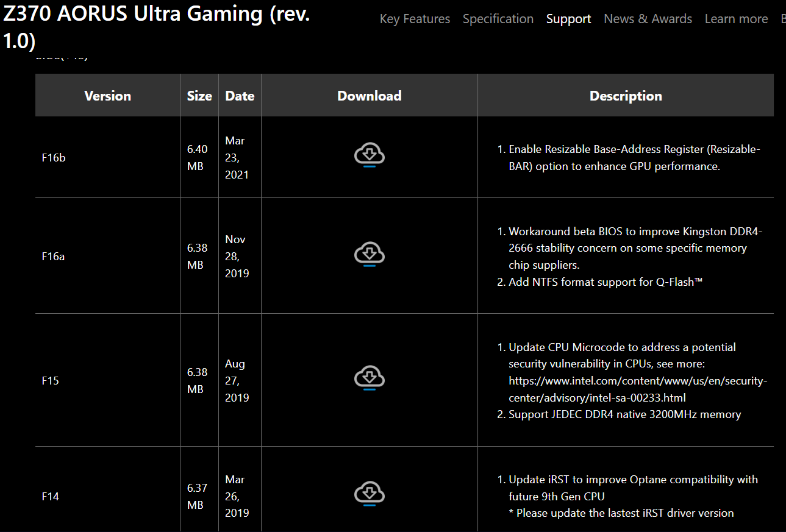
Task: Download the F14 BIOS file
Action: click(369, 494)
